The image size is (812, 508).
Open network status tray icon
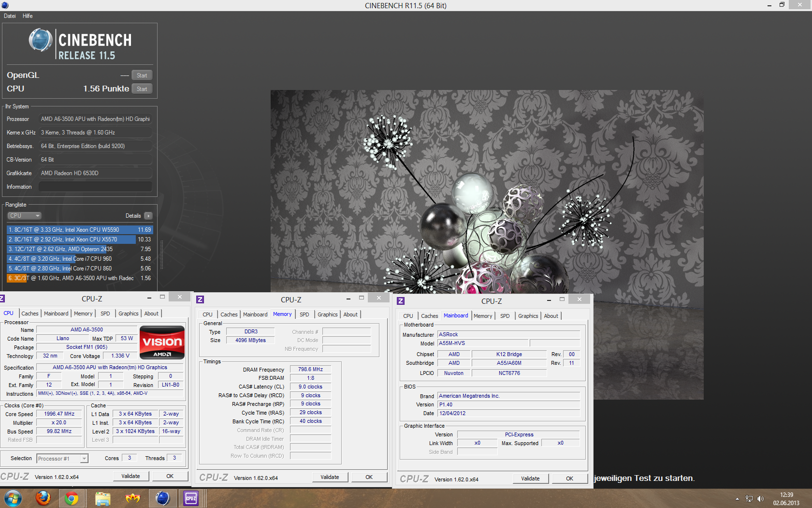click(x=749, y=499)
